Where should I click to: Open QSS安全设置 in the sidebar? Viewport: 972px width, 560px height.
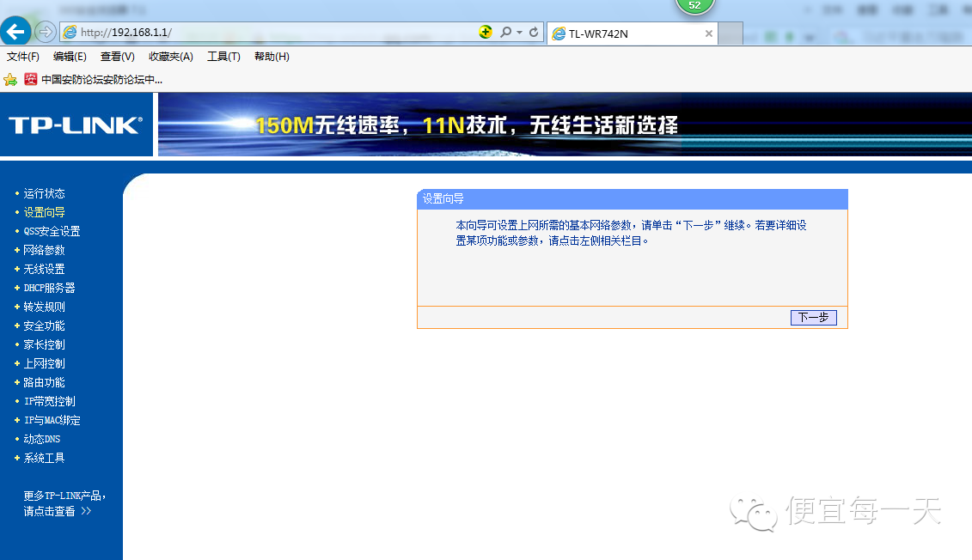pos(52,231)
